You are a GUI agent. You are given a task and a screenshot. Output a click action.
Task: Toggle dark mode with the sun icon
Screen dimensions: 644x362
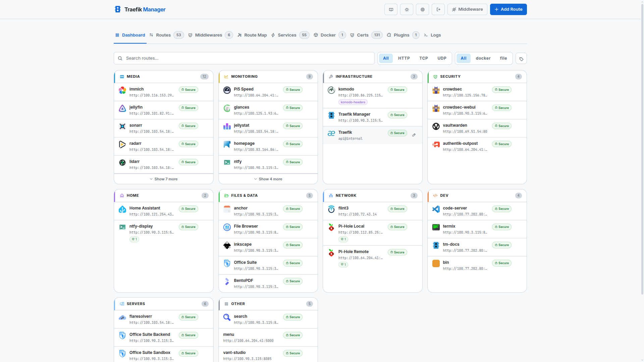pyautogui.click(x=407, y=9)
